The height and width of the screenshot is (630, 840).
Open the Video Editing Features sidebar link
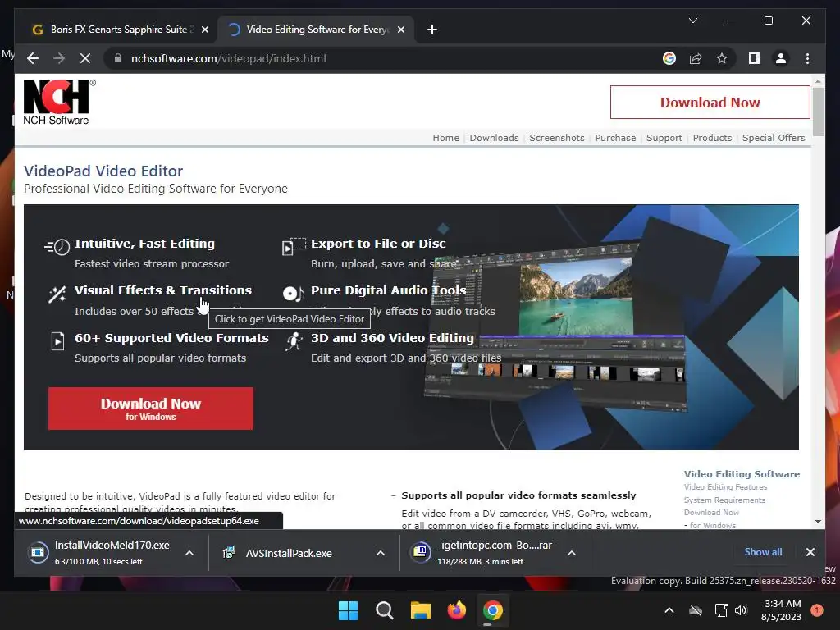coord(725,487)
